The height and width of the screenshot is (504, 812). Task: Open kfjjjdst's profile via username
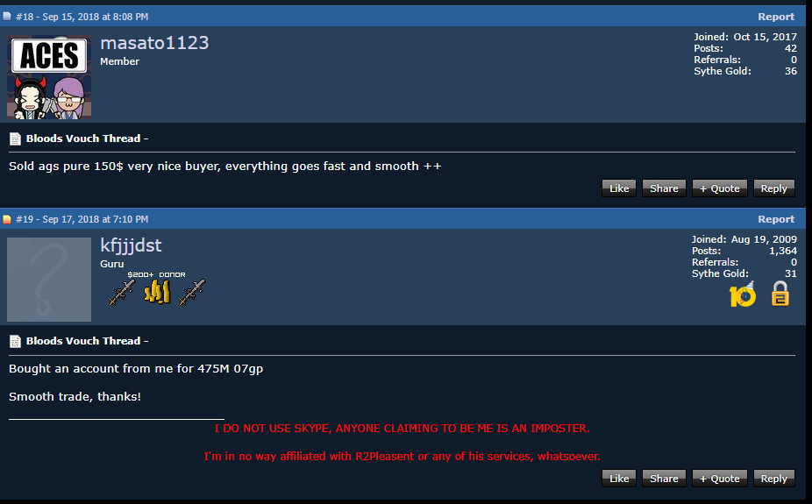tap(131, 245)
